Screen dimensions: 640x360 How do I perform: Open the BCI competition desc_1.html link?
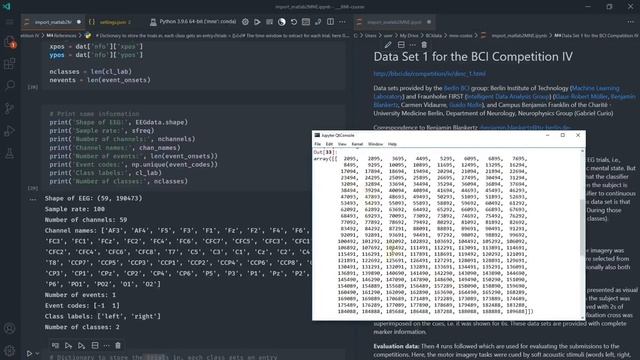[429, 74]
